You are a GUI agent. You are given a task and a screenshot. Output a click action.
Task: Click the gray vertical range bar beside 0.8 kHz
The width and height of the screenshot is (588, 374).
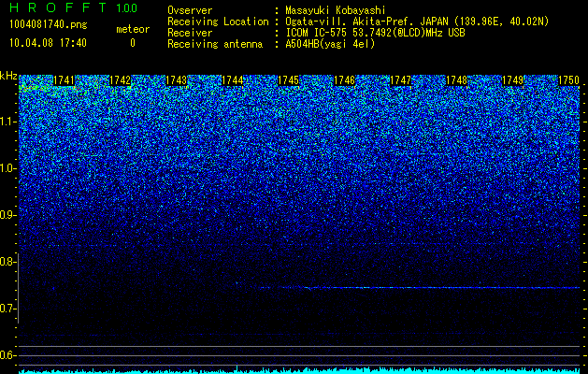19,288
